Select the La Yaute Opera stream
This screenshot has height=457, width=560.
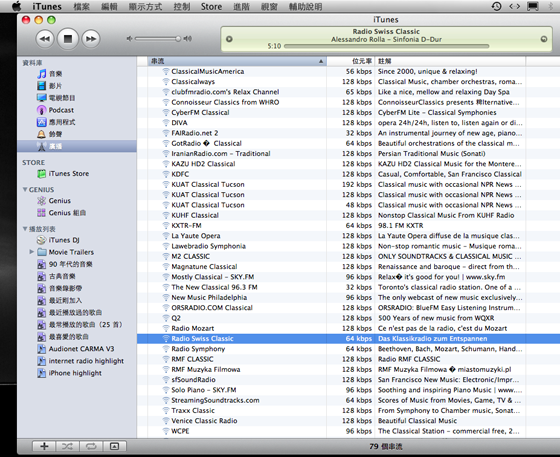pyautogui.click(x=348, y=236)
